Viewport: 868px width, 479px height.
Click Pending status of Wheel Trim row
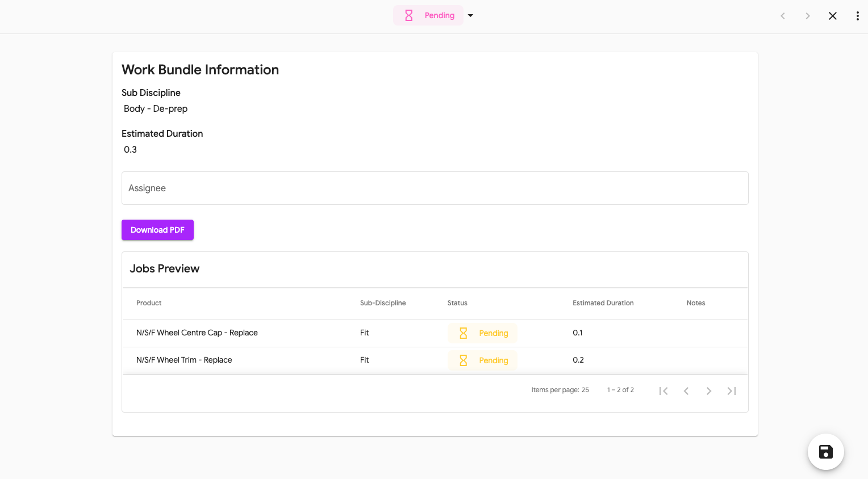(x=482, y=360)
